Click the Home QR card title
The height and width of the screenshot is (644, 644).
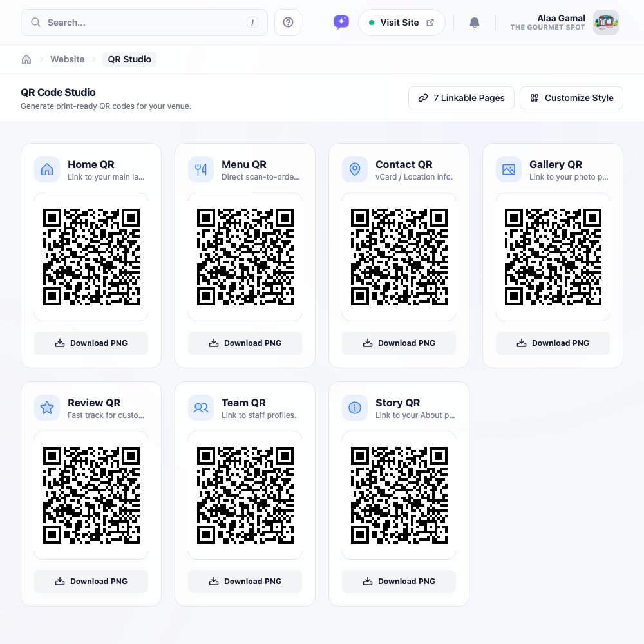[x=91, y=164]
